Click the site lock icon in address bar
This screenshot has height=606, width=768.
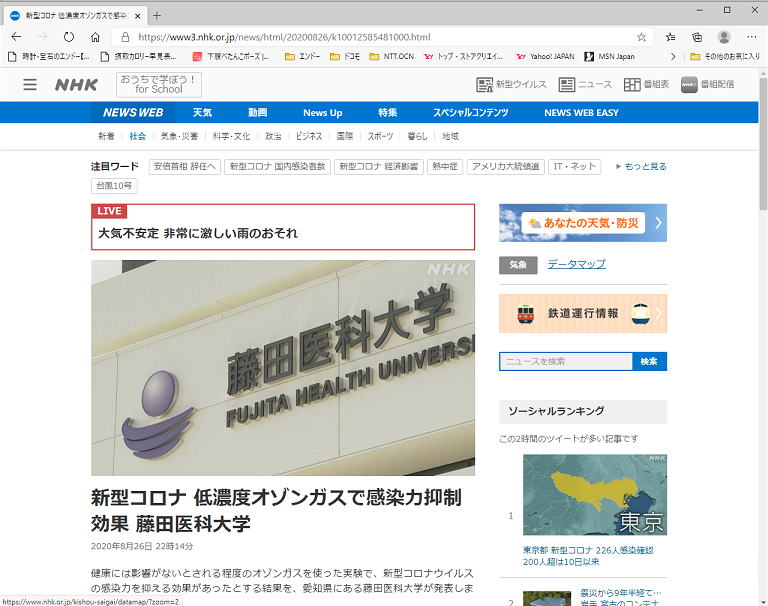click(x=125, y=37)
